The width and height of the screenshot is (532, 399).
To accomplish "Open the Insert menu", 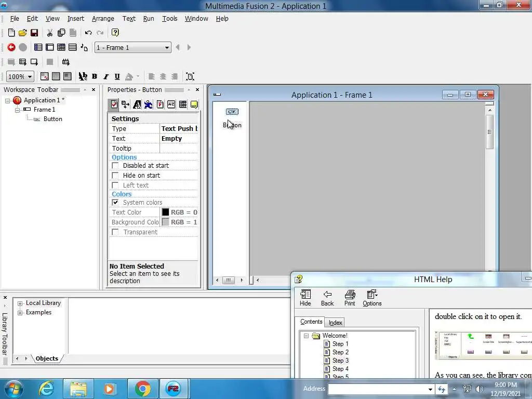I will [76, 19].
